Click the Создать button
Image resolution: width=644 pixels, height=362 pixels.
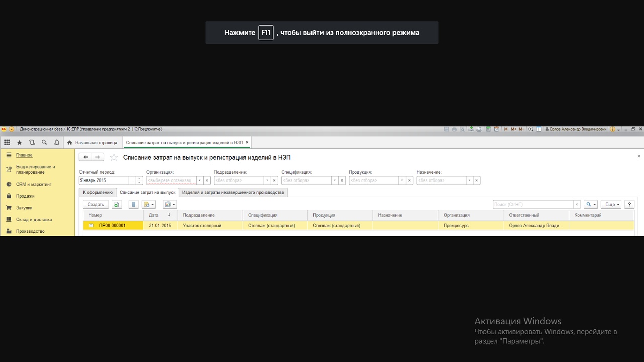pyautogui.click(x=96, y=204)
